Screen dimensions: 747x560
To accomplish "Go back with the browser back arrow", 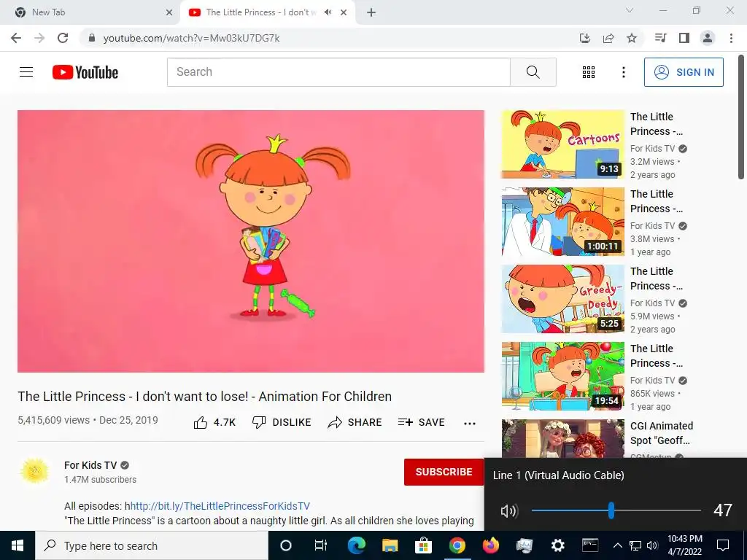I will [16, 38].
